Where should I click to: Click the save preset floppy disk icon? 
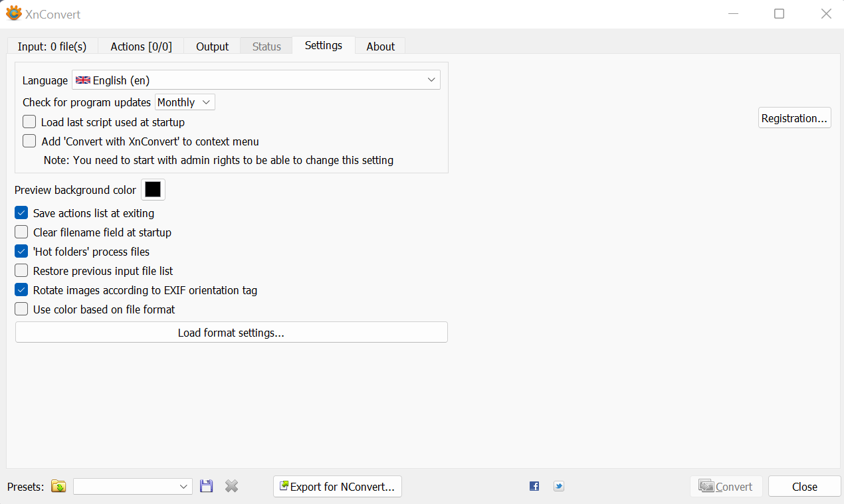(x=207, y=487)
